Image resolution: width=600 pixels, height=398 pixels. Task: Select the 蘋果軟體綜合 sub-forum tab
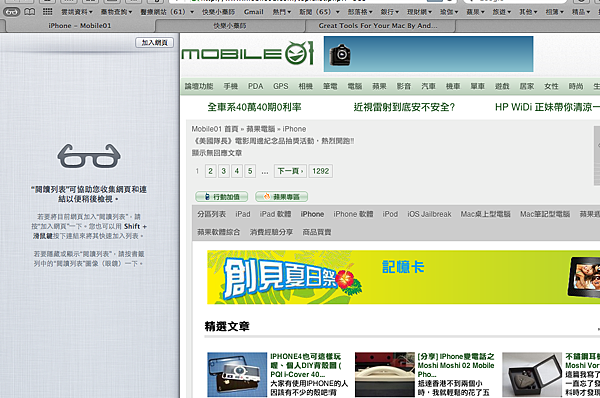218,232
